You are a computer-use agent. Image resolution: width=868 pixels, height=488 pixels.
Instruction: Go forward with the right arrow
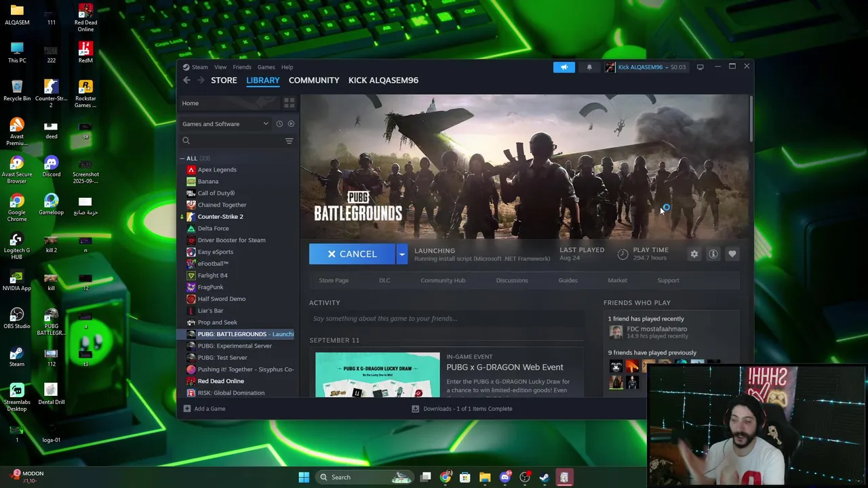coord(201,80)
